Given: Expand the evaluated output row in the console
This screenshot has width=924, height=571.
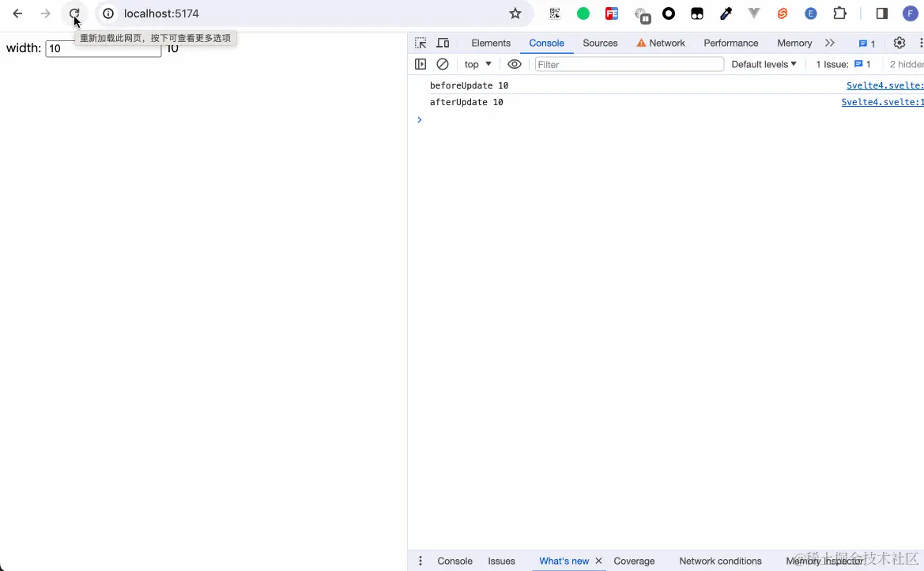Looking at the screenshot, I should pos(420,119).
